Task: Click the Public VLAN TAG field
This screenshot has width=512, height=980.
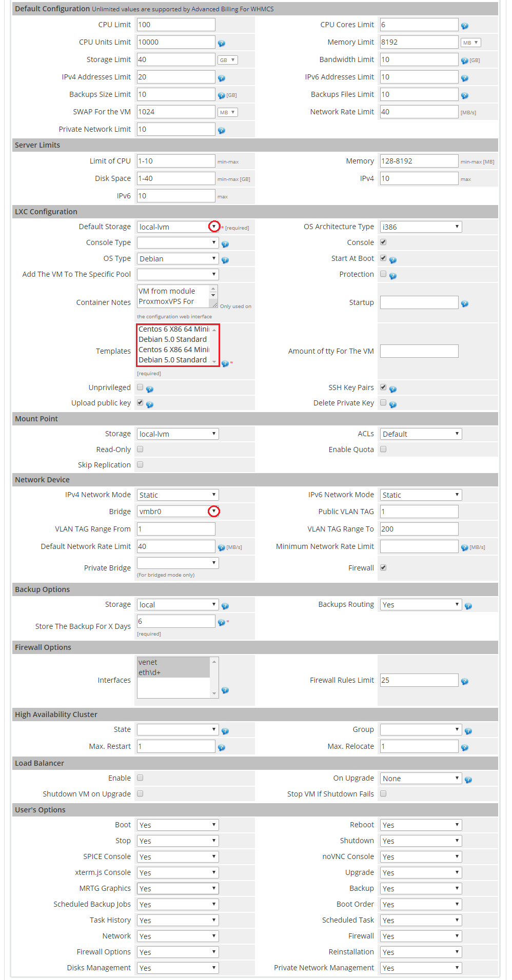Action: pos(419,512)
